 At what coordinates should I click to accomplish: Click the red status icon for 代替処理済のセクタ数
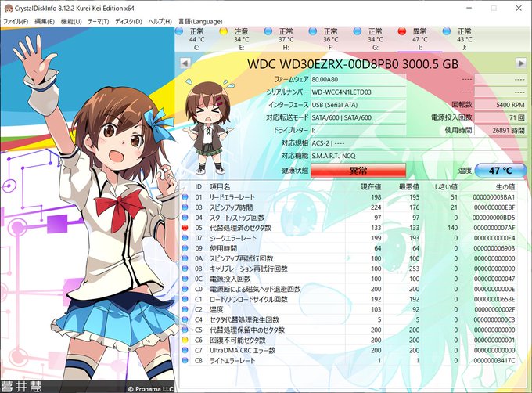coord(185,228)
